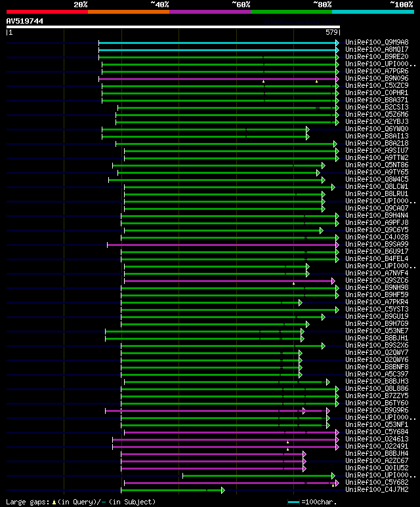Viewport: 420px width, 507px height.
Task: Click the yellow gap marker under the C5Y682 bar
Action: pos(333,485)
